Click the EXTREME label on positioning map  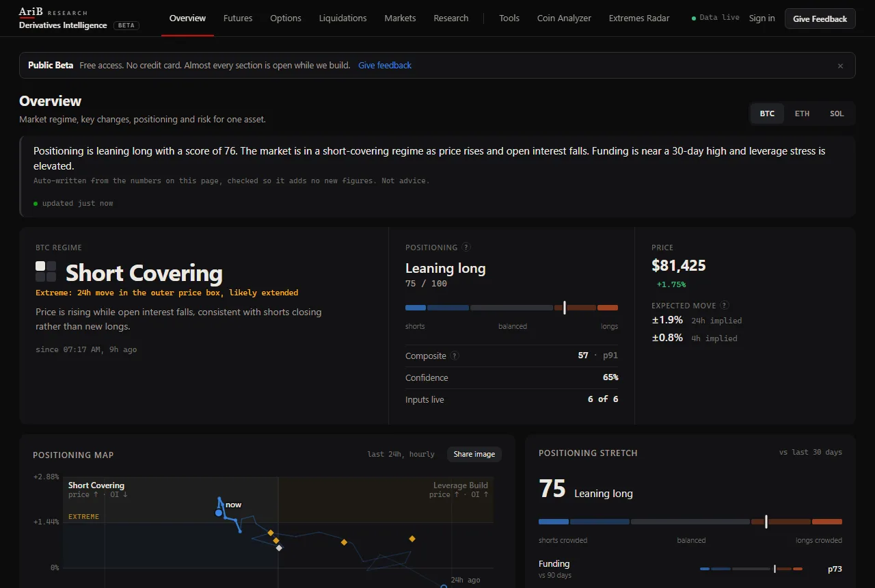click(x=83, y=517)
